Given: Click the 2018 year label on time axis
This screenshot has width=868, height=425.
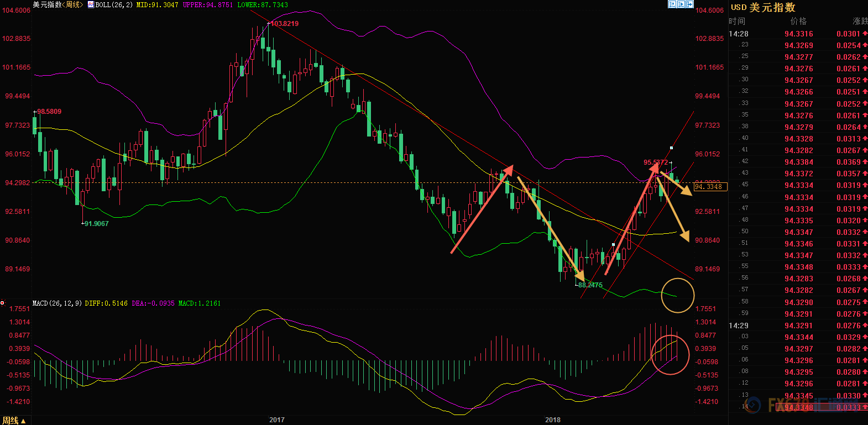Looking at the screenshot, I should click(553, 420).
